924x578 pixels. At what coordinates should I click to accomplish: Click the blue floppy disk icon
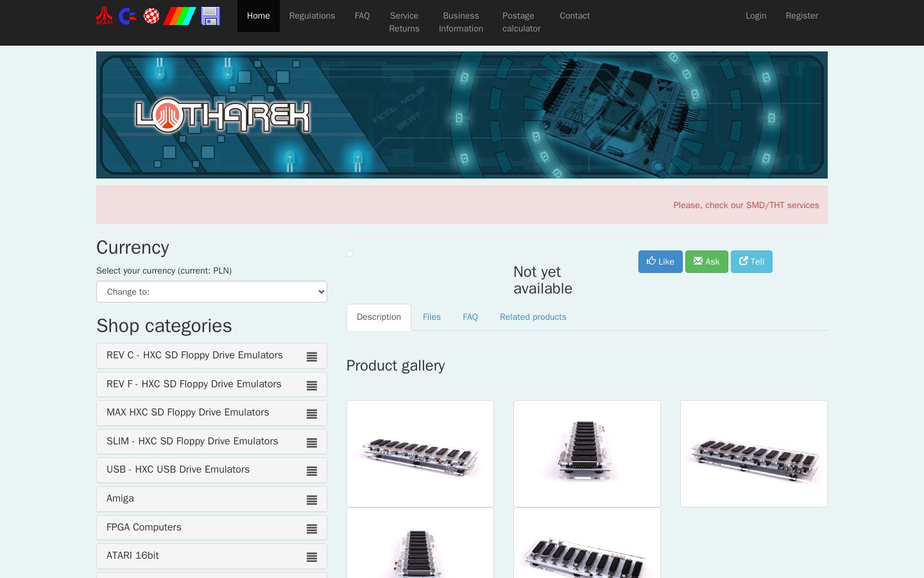(210, 15)
